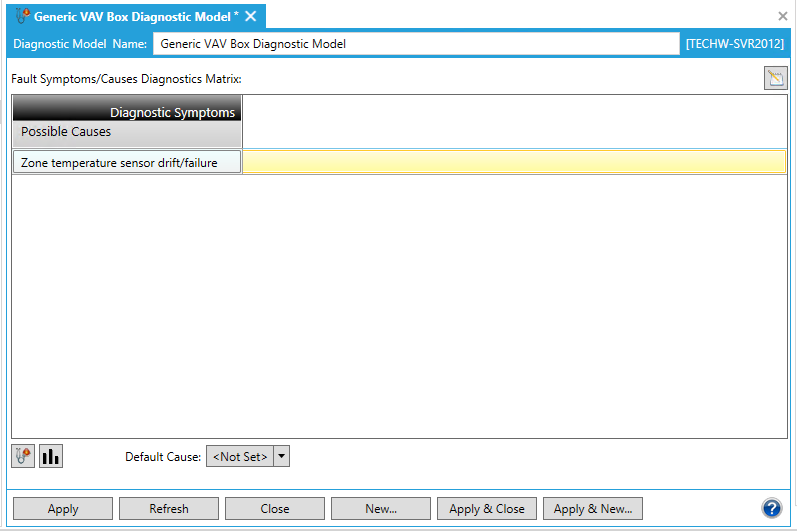Select the Generic VAV Box Diagnostic Model tab
797x531 pixels.
tap(136, 16)
